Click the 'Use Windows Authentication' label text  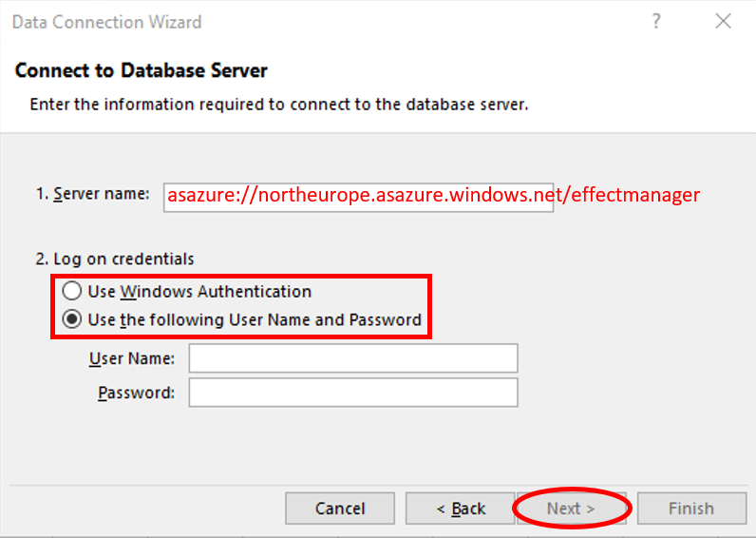(x=199, y=292)
